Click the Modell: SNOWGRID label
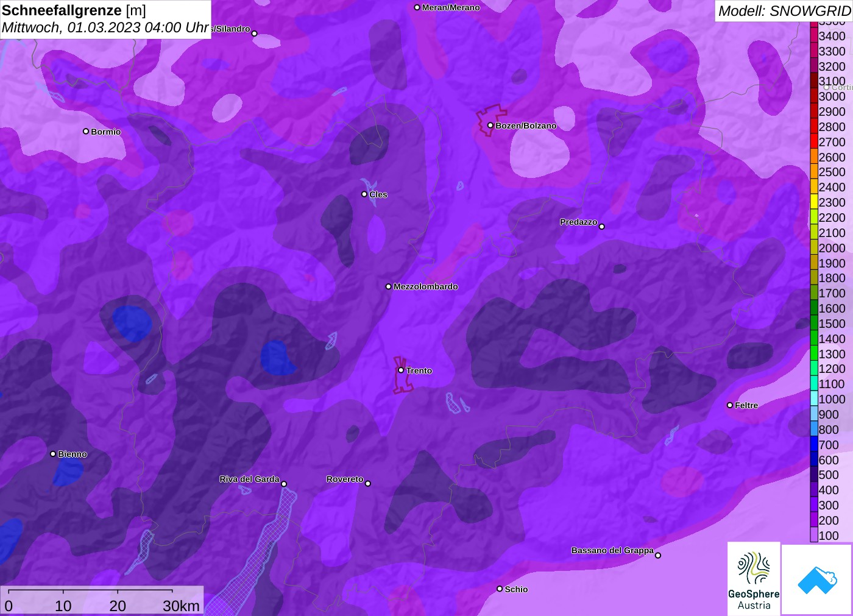 click(x=785, y=11)
